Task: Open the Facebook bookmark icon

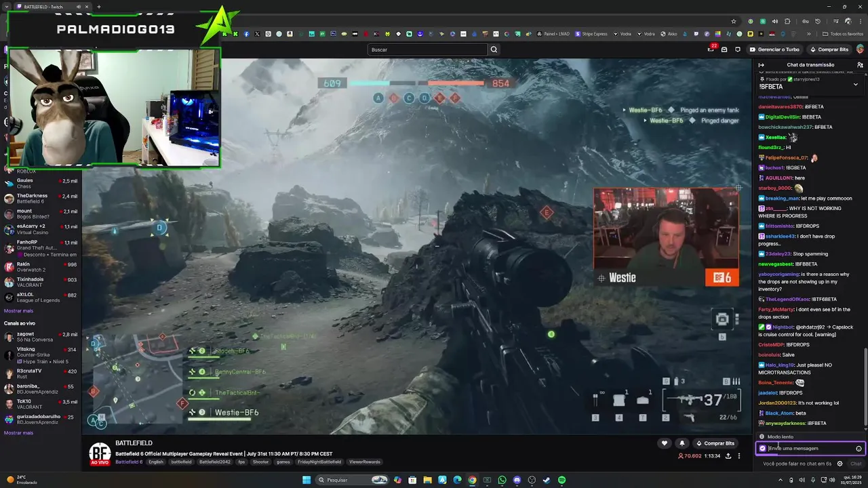Action: [x=246, y=34]
